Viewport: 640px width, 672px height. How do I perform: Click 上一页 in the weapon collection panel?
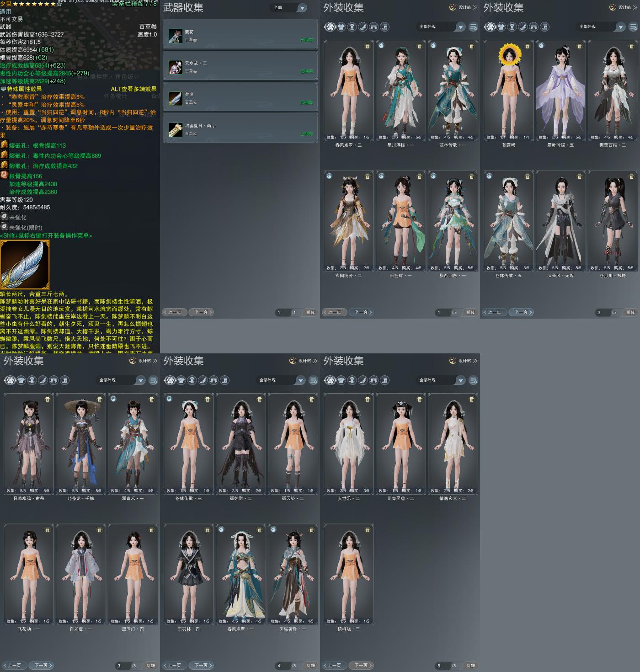(174, 312)
